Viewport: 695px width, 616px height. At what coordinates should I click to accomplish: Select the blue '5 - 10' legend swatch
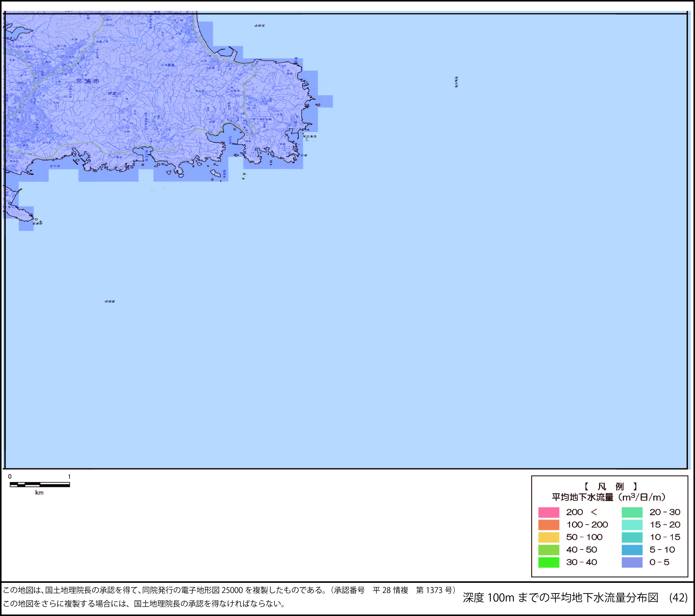point(632,550)
